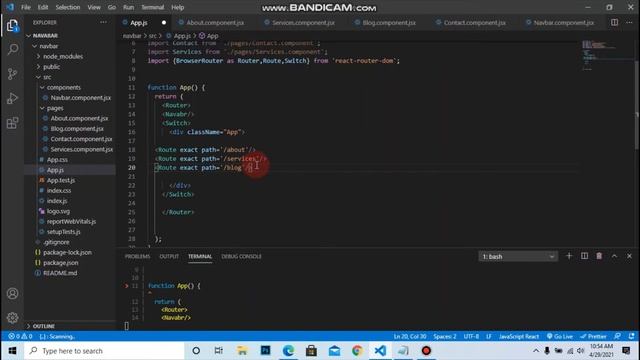
Task: Open App.css in the explorer
Action: [57, 160]
